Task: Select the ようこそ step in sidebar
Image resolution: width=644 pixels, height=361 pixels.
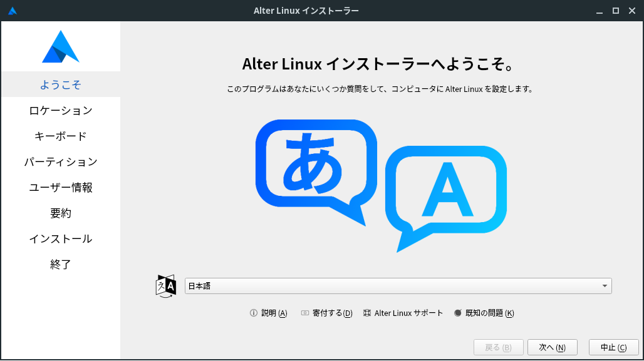Action: pos(61,84)
